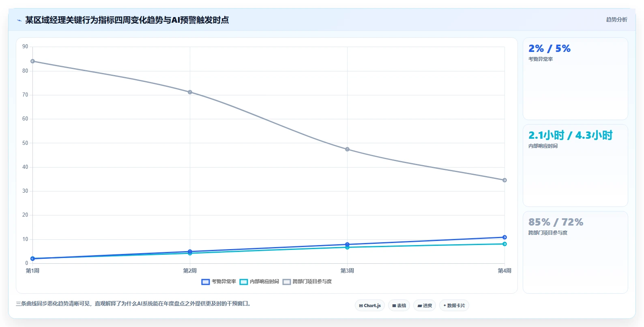Click the 第3周 axis label
644x327 pixels.
coord(347,271)
